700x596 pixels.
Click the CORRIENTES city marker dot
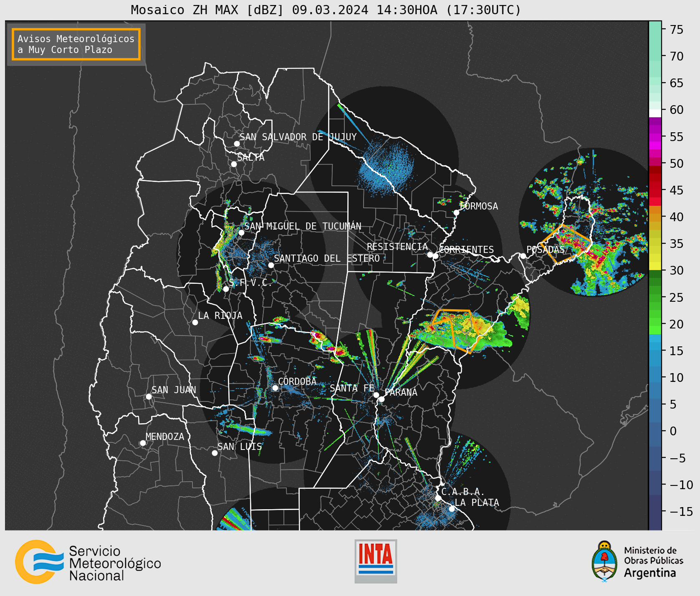pyautogui.click(x=435, y=256)
